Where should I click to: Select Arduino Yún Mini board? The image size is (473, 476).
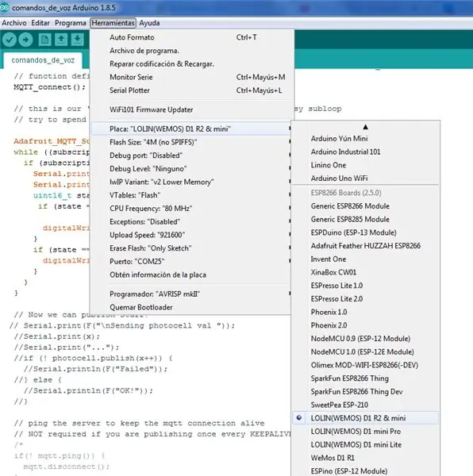click(366, 138)
